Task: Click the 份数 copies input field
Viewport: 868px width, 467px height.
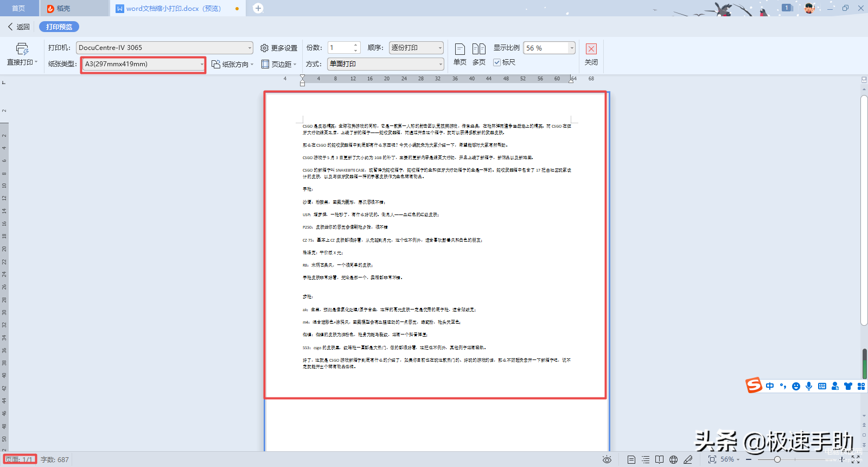Action: click(x=340, y=48)
